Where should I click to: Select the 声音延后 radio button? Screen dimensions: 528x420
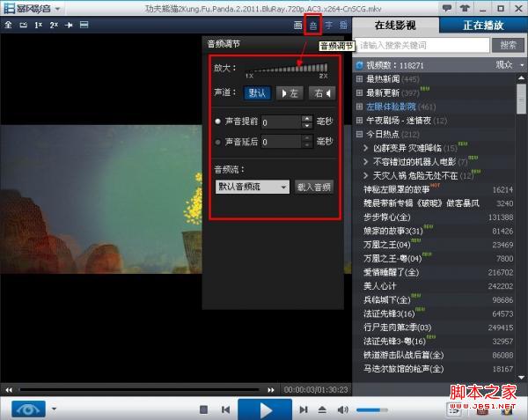[x=218, y=142]
